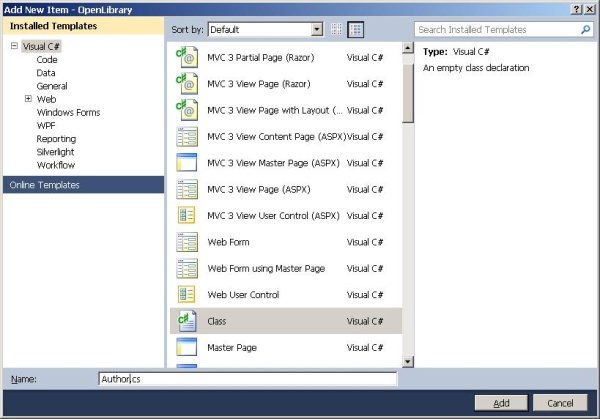This screenshot has width=600, height=419.
Task: Select the Class template name
Action: 217,321
